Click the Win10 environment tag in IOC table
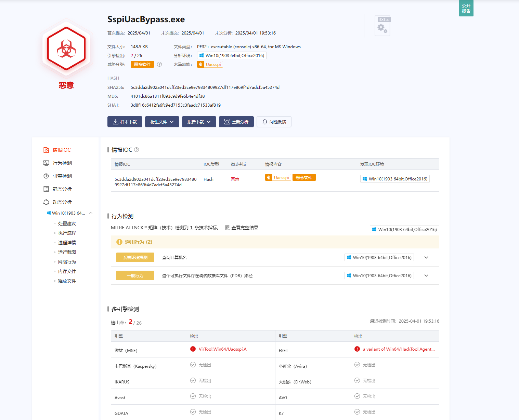The image size is (519, 420). tap(395, 179)
